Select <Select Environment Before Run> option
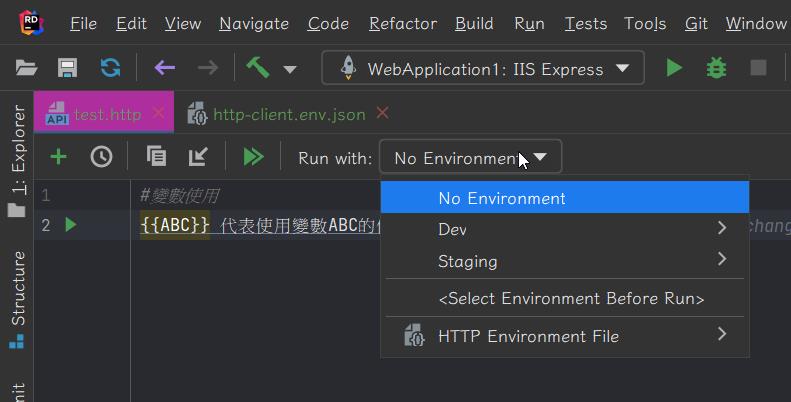Image resolution: width=791 pixels, height=402 pixels. 565,299
